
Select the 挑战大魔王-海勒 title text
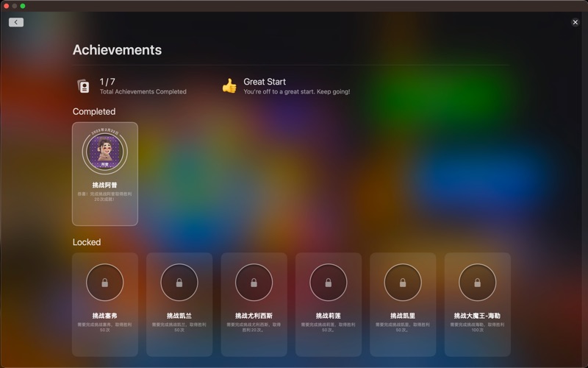click(477, 316)
